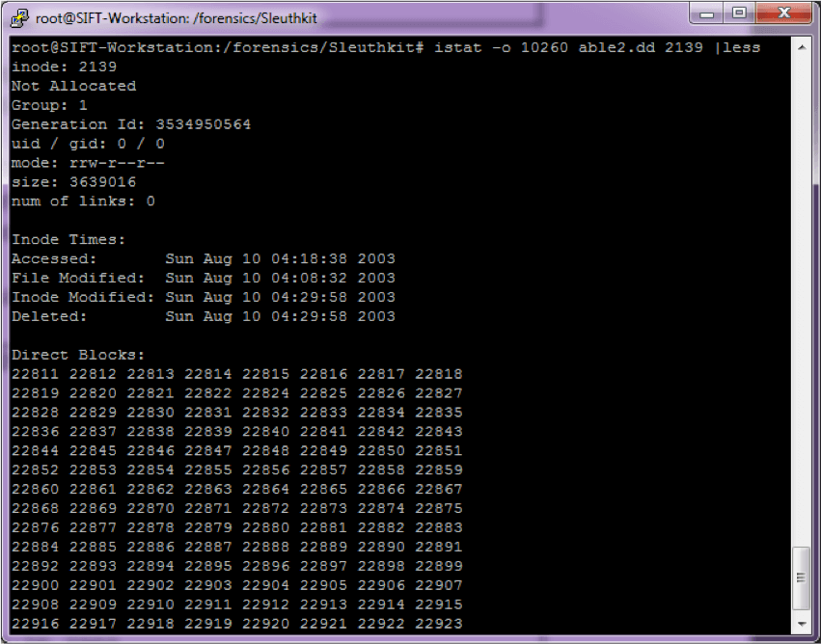This screenshot has height=644, width=821.
Task: Minimize the SIFT-Workstation terminal window
Action: coord(711,13)
